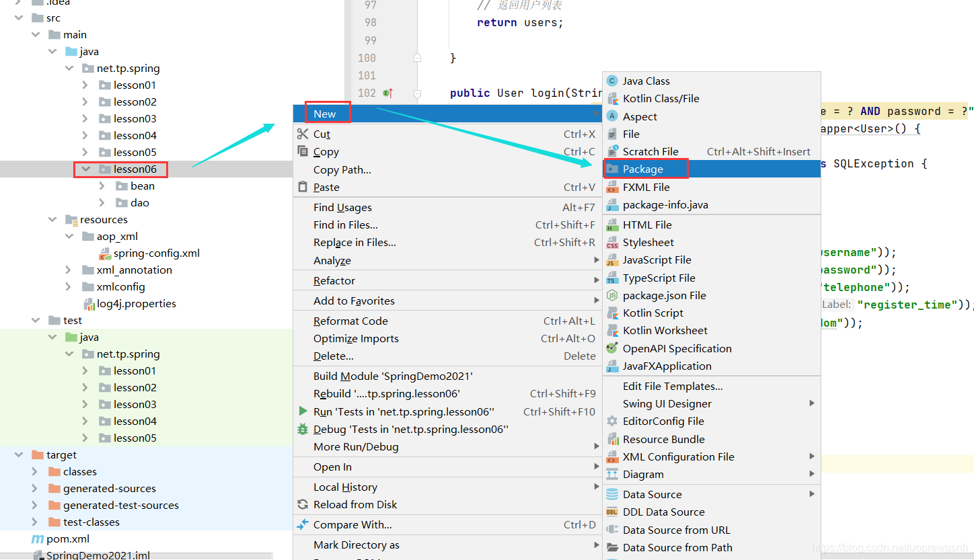The image size is (974, 560).
Task: Click the fold marker at line 100
Action: [417, 58]
